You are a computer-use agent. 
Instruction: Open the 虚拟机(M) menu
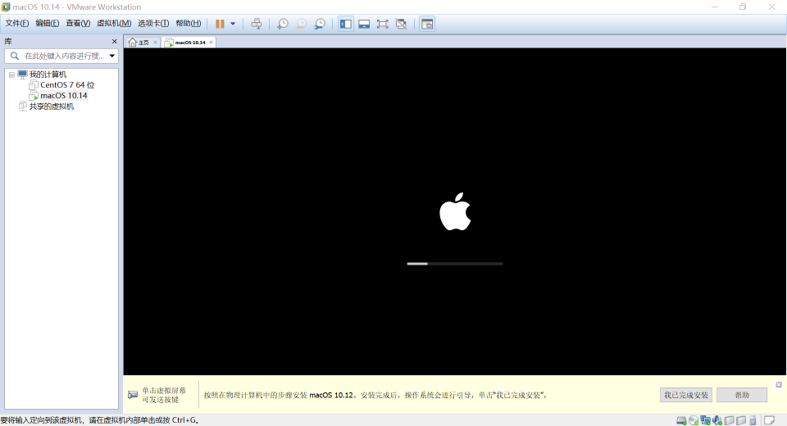(114, 23)
